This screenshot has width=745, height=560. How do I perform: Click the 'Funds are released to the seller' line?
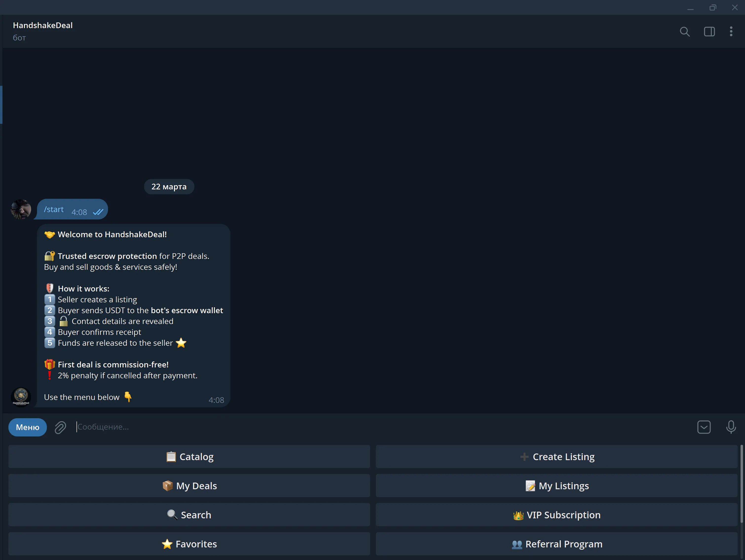[115, 343]
